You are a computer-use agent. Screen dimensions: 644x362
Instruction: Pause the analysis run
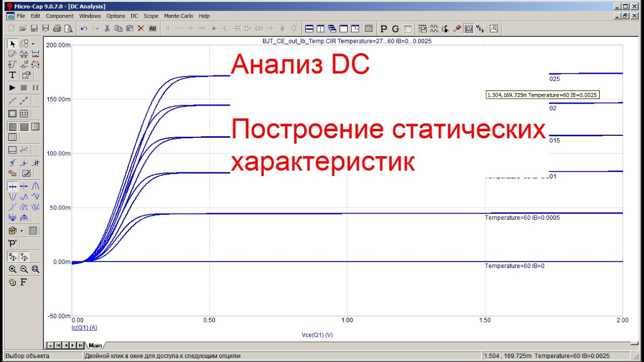coord(35,87)
